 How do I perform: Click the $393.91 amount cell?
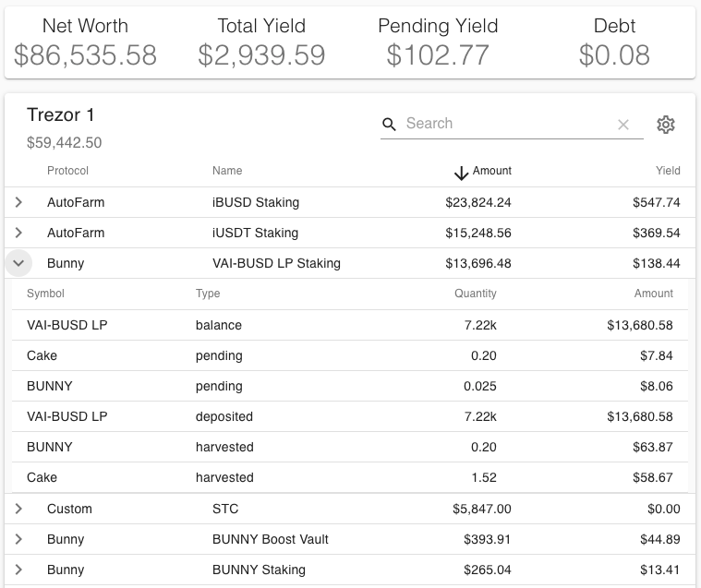tap(487, 539)
